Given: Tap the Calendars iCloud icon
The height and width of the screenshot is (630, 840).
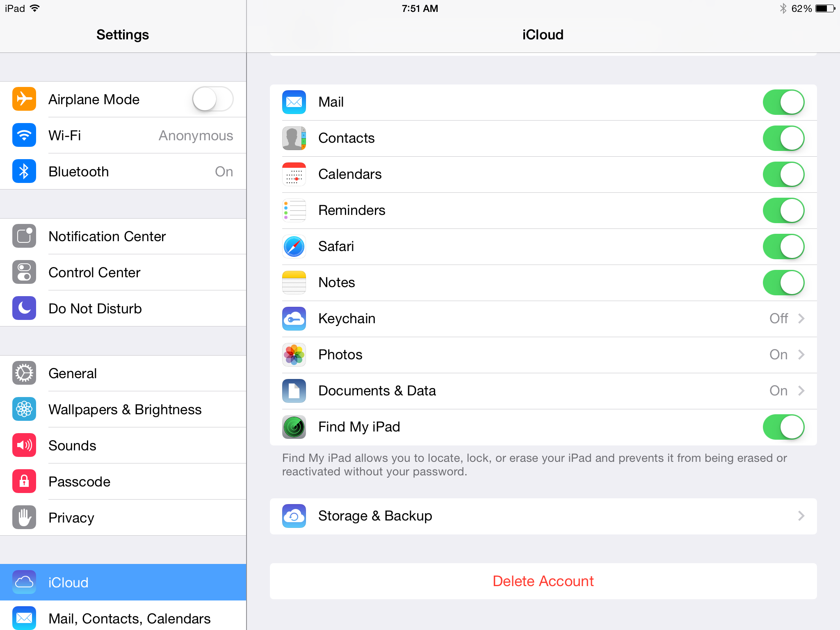Looking at the screenshot, I should [293, 174].
